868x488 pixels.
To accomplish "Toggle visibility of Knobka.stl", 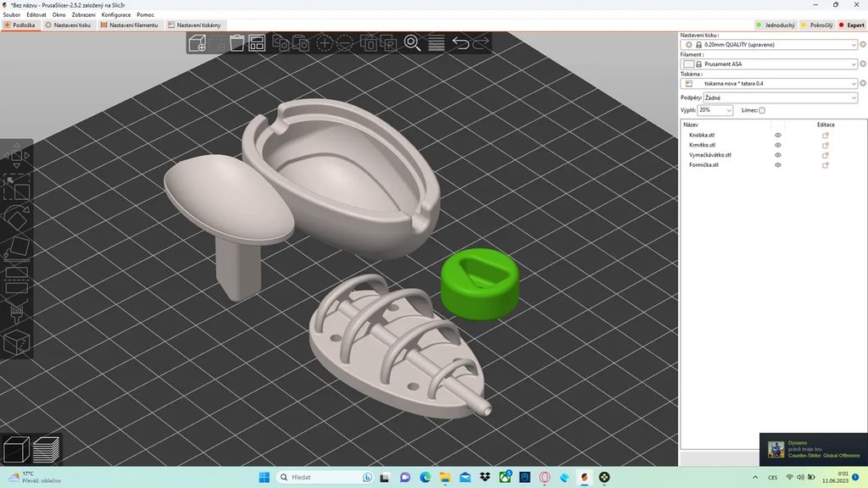I will click(x=777, y=135).
